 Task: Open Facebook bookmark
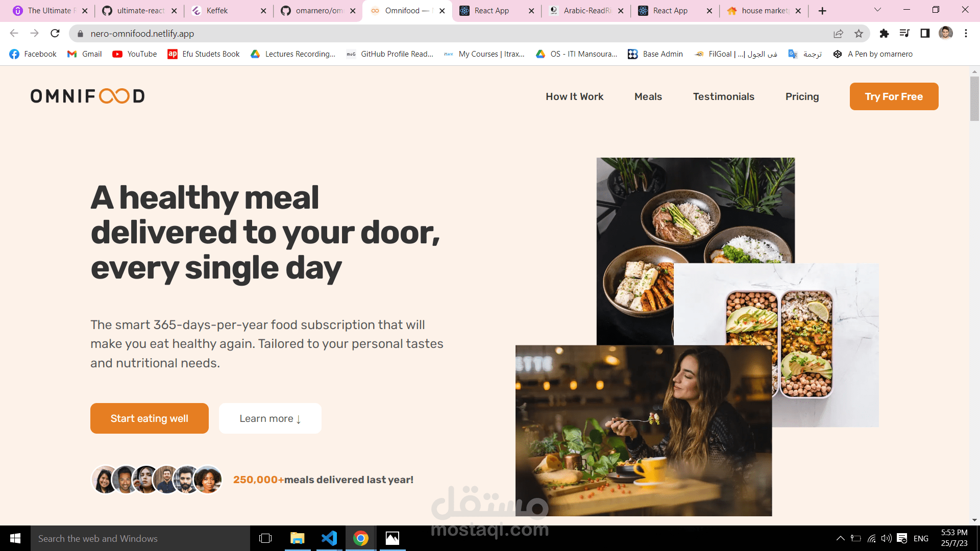(x=33, y=54)
